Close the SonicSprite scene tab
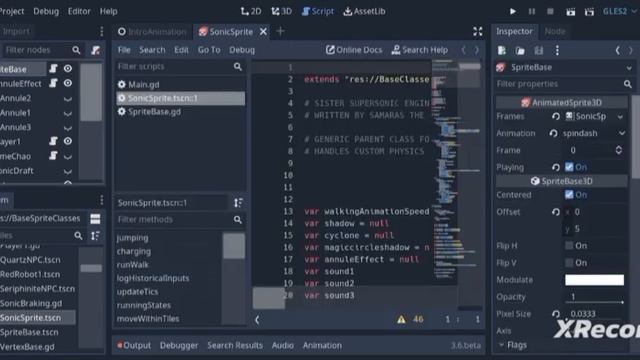The width and height of the screenshot is (640, 360). pyautogui.click(x=263, y=31)
